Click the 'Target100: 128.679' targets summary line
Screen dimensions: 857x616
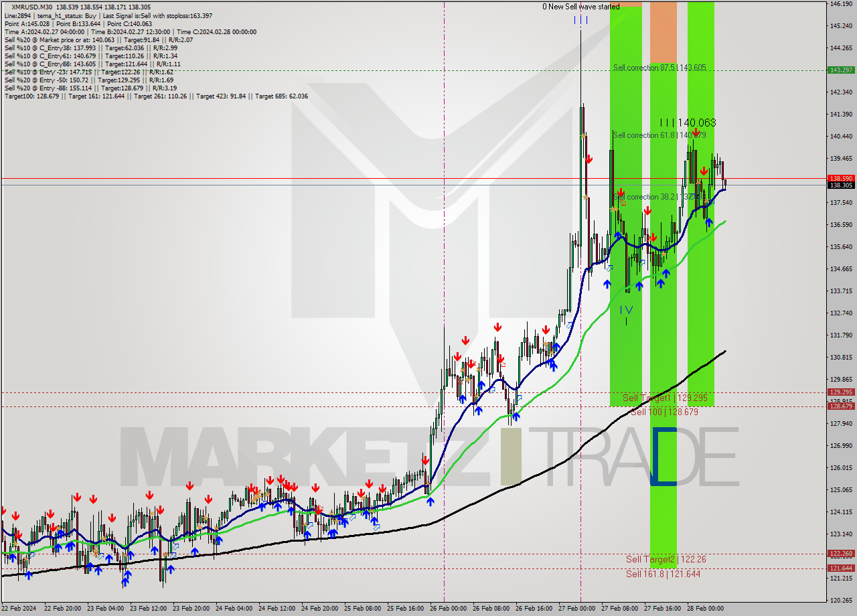(x=156, y=96)
